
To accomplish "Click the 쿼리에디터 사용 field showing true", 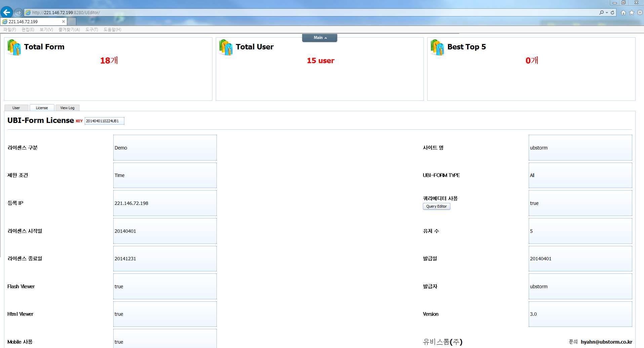I will [580, 203].
